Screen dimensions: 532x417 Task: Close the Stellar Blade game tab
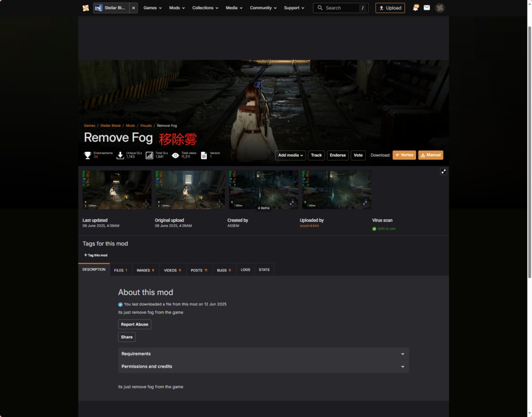(133, 8)
